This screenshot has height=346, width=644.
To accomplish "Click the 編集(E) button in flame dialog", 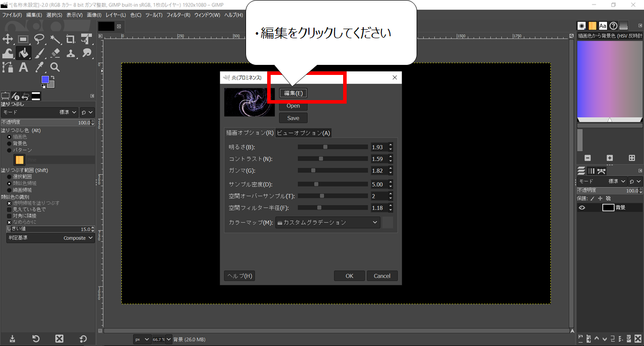I will tap(293, 93).
